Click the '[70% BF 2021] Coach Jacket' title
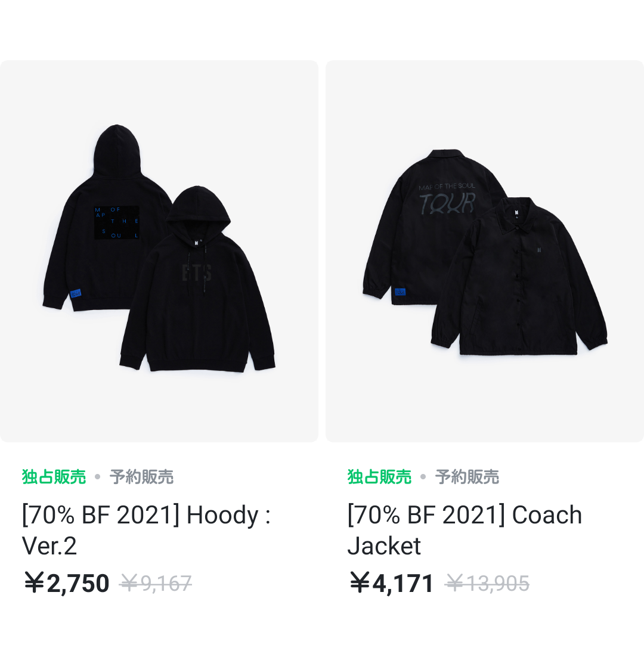644x651 pixels. click(x=465, y=530)
